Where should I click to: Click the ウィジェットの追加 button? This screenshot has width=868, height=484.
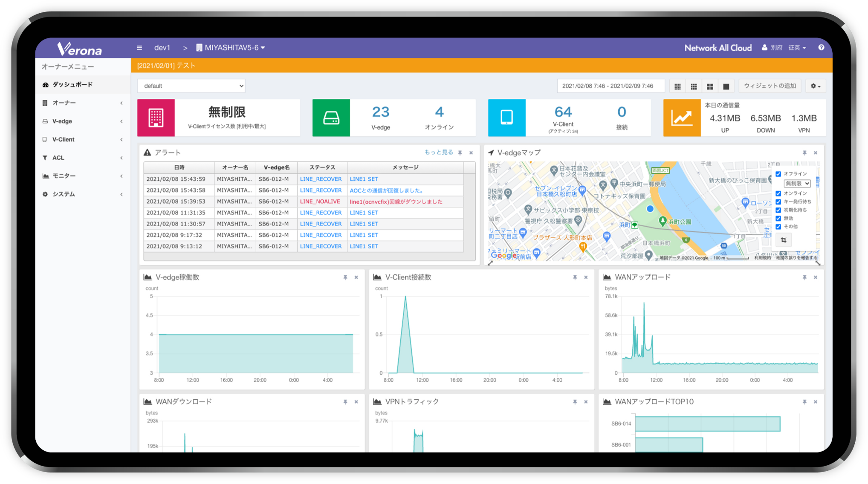[770, 86]
